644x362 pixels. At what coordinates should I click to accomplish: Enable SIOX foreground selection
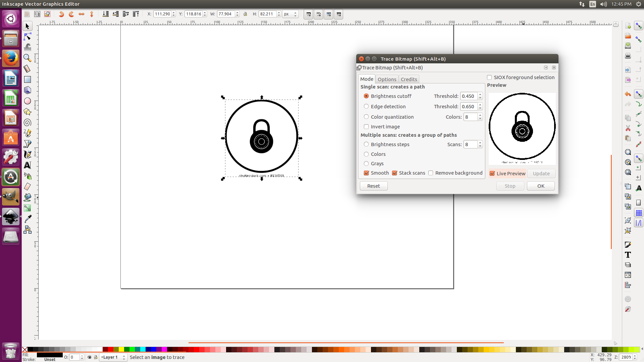[489, 77]
